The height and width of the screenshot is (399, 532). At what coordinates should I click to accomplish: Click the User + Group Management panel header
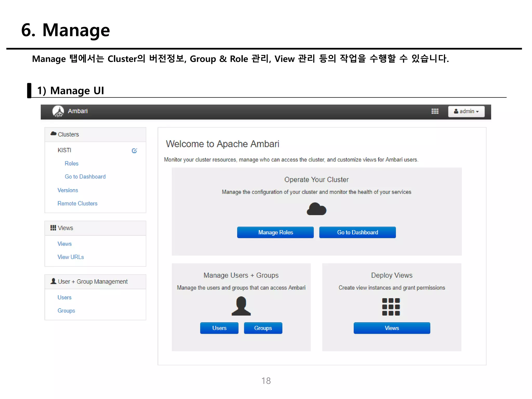[x=95, y=282]
